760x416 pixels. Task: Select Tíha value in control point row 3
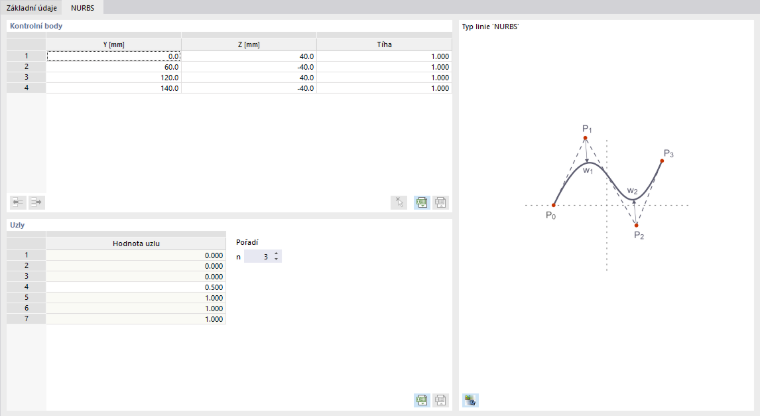384,78
